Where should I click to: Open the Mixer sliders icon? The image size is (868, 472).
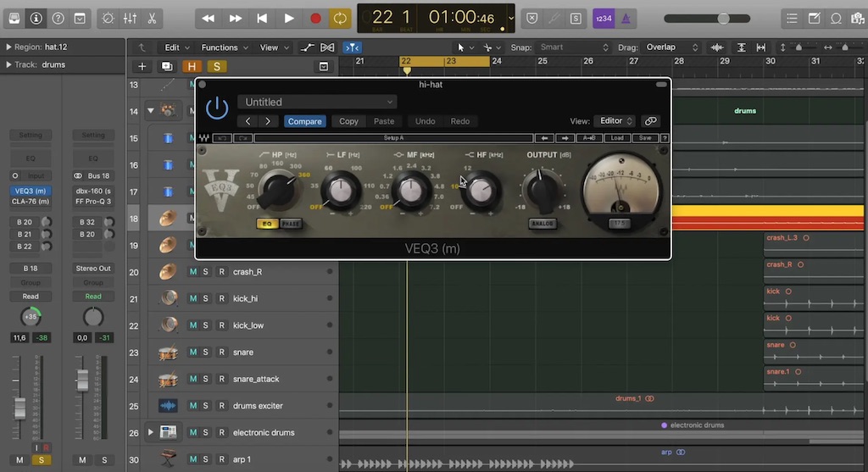tap(130, 19)
